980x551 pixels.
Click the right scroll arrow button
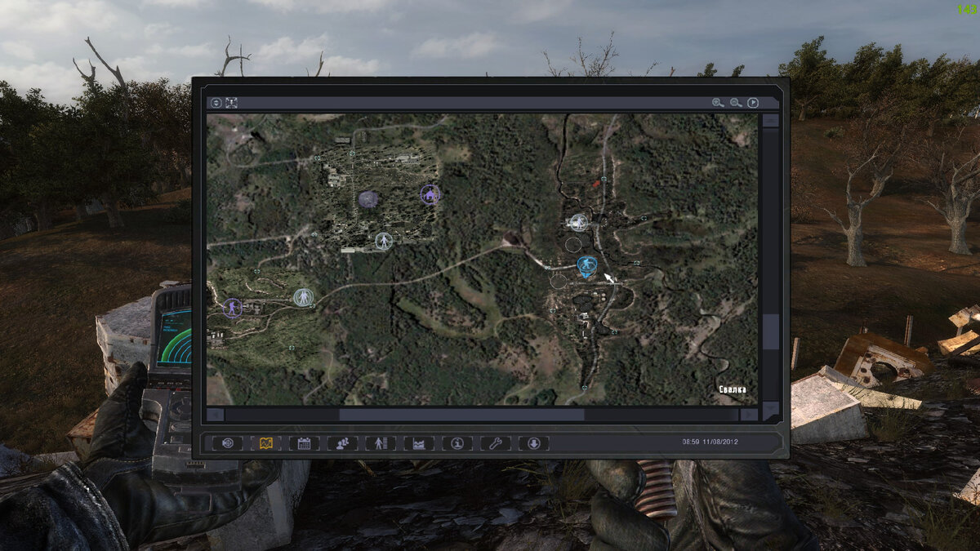[x=749, y=415]
